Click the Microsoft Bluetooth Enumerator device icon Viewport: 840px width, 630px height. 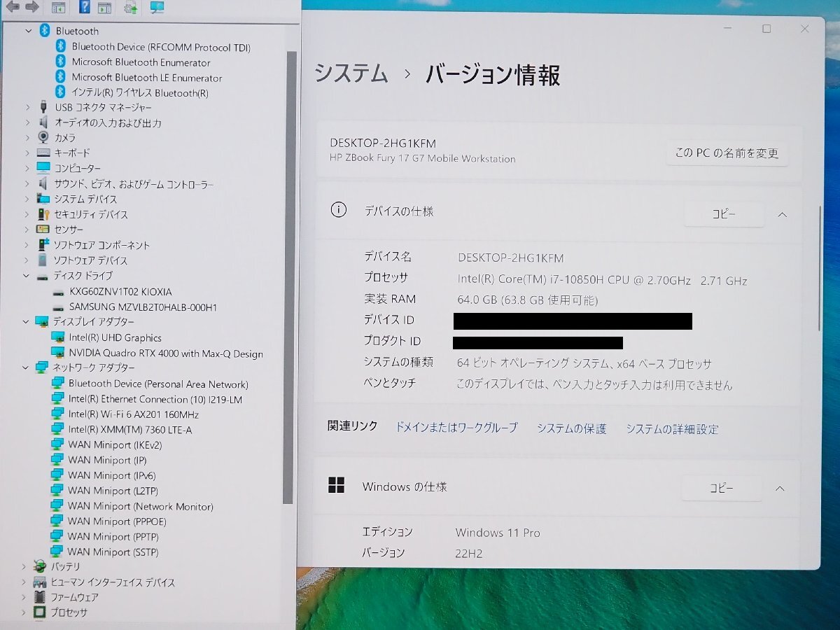[60, 62]
